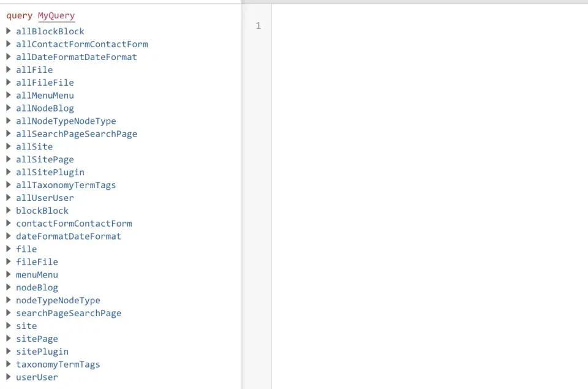Select the allSearchPageSearchPage field label
The image size is (588, 389).
[x=77, y=134]
